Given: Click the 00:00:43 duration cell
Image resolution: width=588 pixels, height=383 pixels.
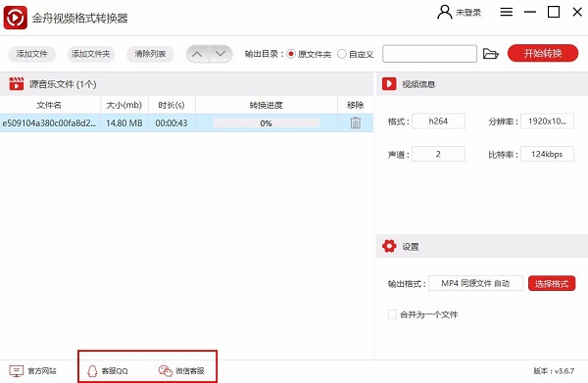Looking at the screenshot, I should pyautogui.click(x=171, y=122).
